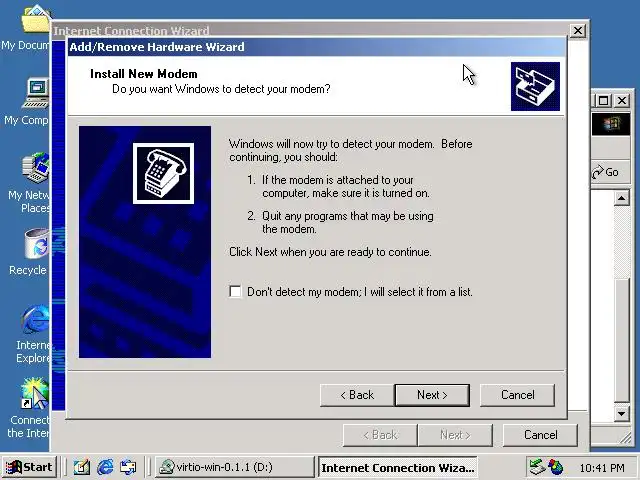Cancel the Internet Connection Wizard window

point(540,435)
